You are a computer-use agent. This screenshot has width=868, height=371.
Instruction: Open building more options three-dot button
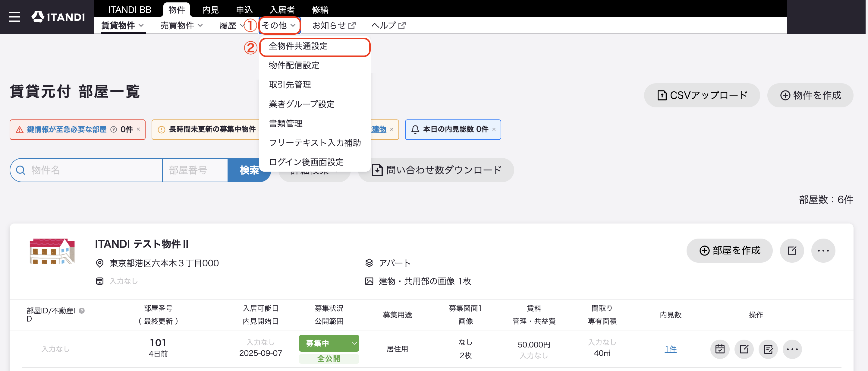[x=823, y=251]
